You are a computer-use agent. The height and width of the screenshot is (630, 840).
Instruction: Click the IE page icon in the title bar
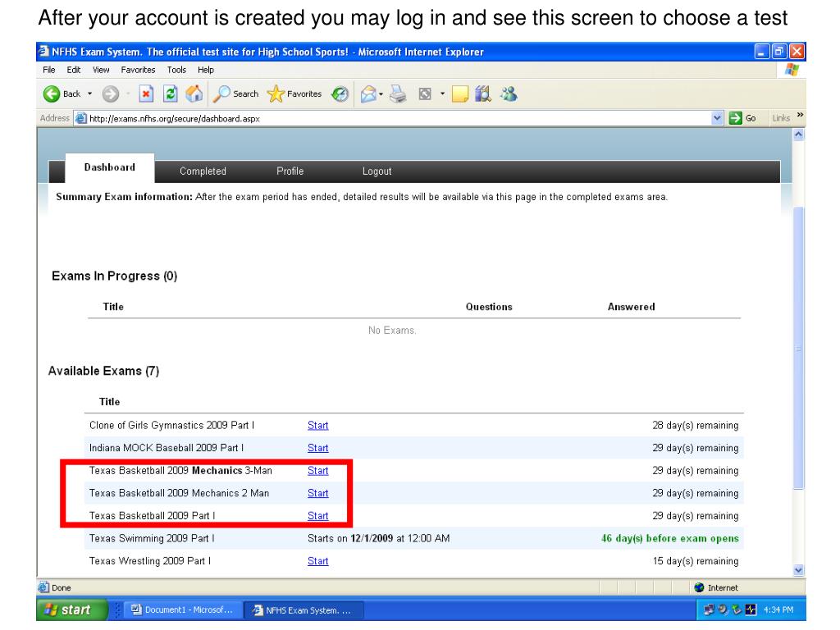click(44, 52)
